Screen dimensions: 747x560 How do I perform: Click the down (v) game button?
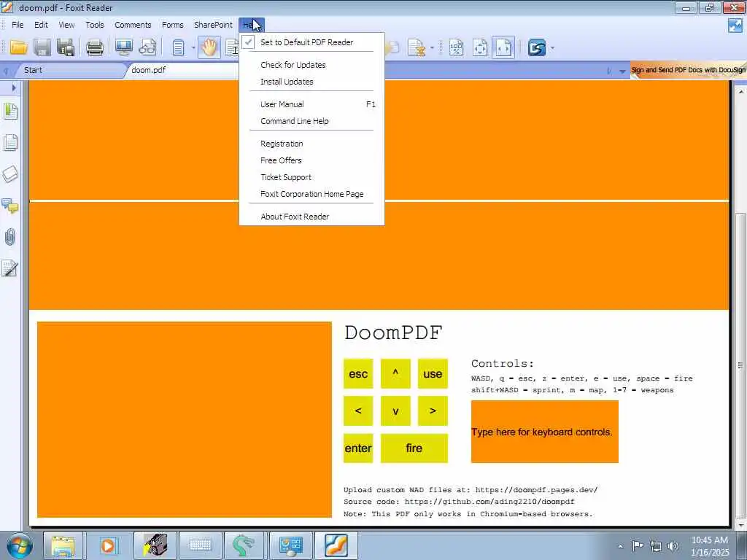coord(395,411)
